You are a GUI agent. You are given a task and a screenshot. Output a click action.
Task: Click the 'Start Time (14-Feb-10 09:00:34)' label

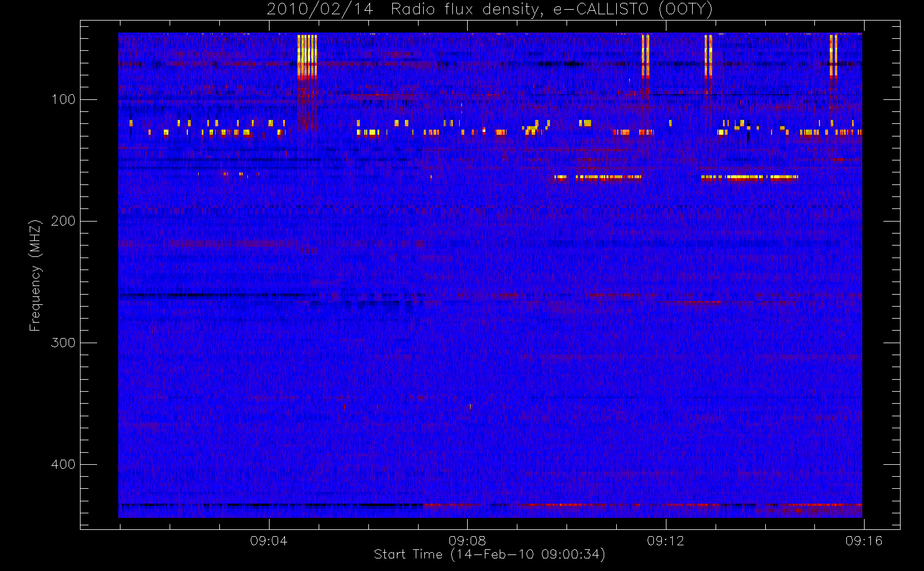click(489, 554)
